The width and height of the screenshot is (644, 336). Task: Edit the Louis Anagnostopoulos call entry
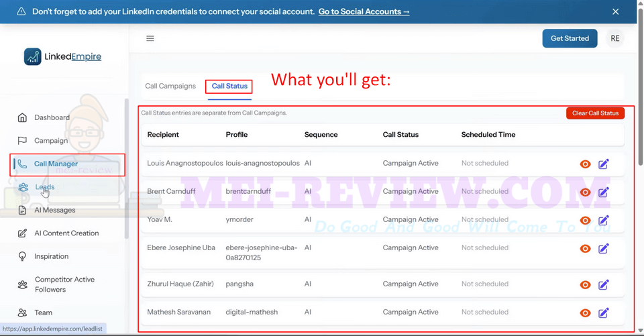pyautogui.click(x=603, y=164)
